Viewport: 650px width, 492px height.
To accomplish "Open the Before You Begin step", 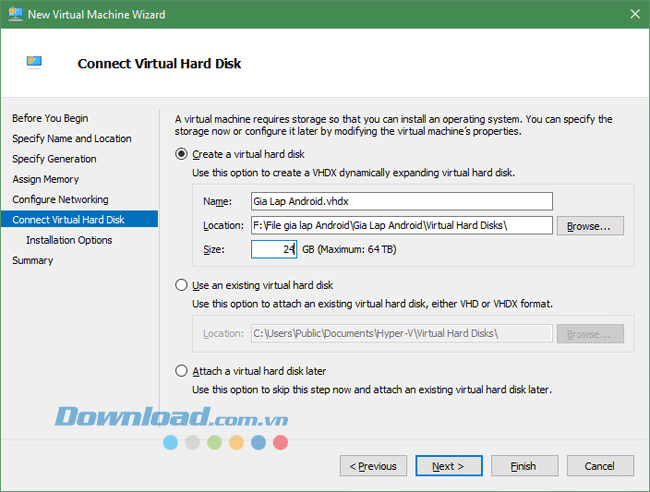I will tap(50, 118).
